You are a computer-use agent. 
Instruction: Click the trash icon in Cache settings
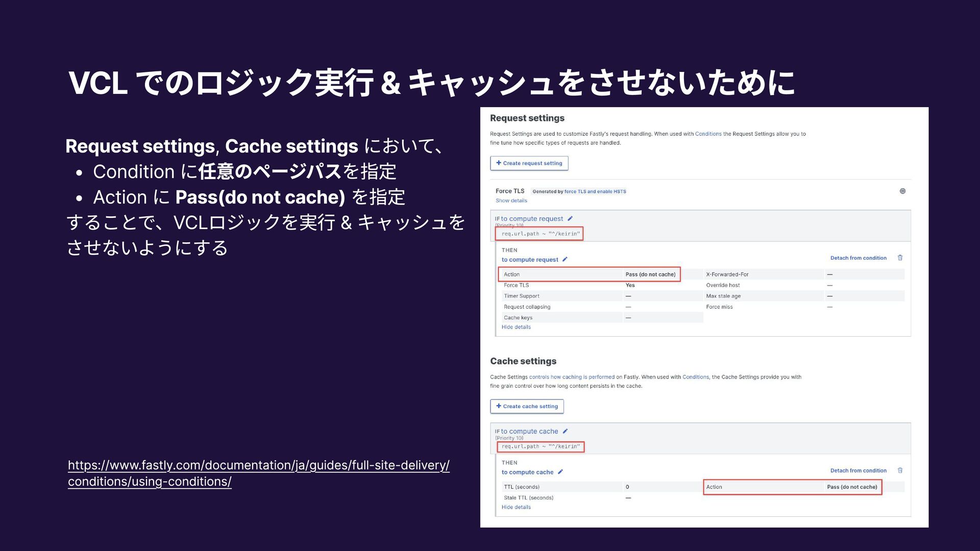[900, 470]
